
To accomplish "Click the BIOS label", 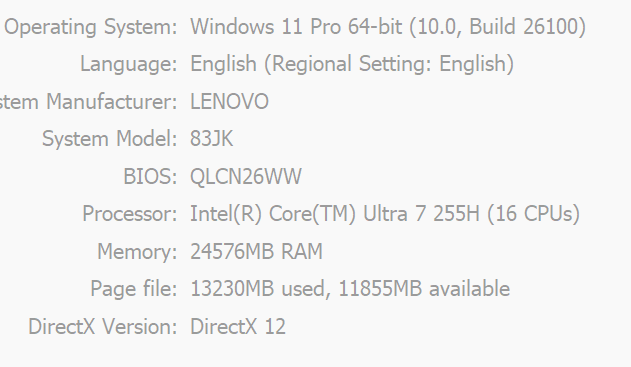I will [x=150, y=176].
